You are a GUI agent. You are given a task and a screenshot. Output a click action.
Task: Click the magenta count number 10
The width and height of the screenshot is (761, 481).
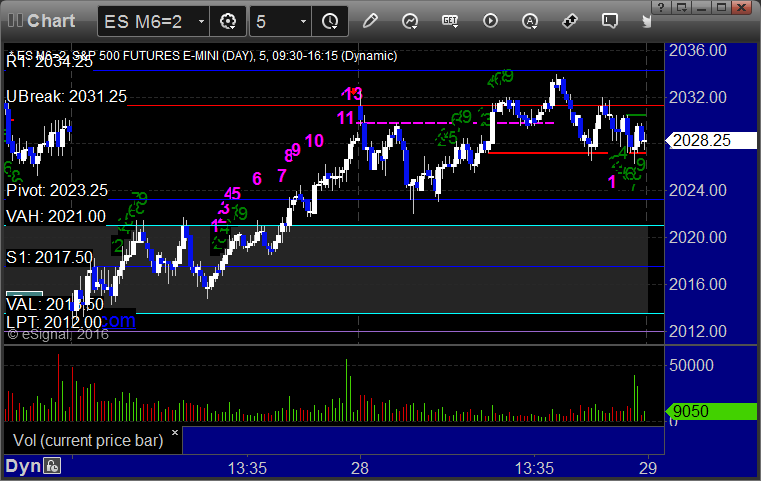[x=314, y=141]
